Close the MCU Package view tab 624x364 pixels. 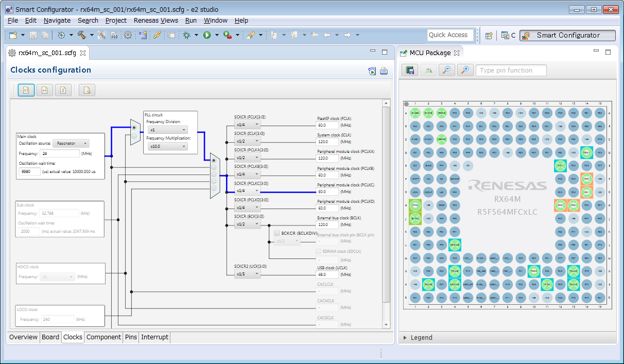tap(457, 53)
